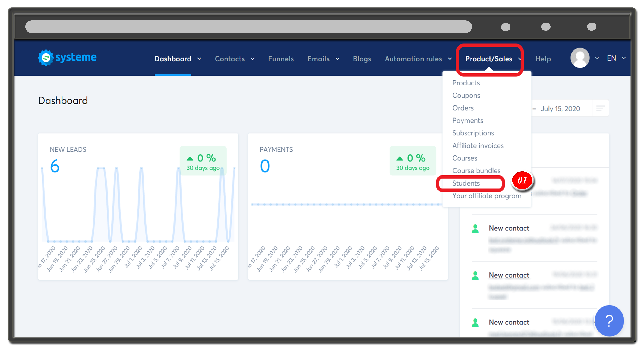Viewport: 644px width, 350px height.
Task: Click the green contact icon on last New contact
Action: [x=475, y=323]
